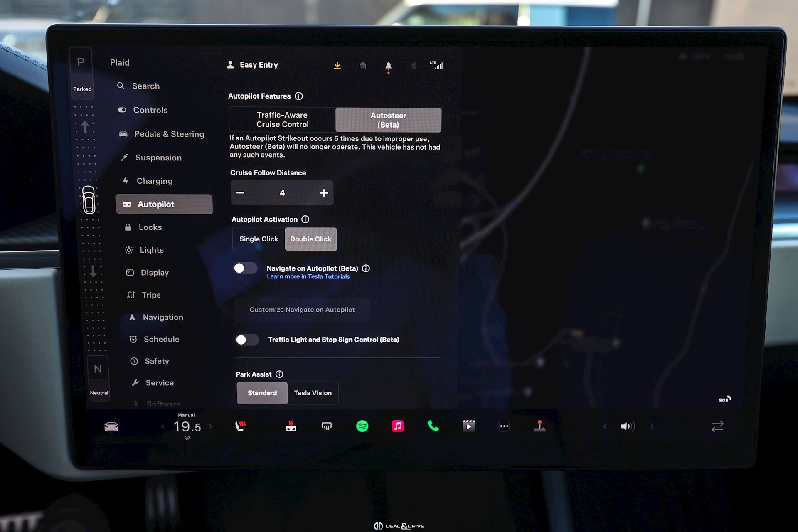Launch Spotify app
Screen dimensions: 798x532
(x=362, y=426)
